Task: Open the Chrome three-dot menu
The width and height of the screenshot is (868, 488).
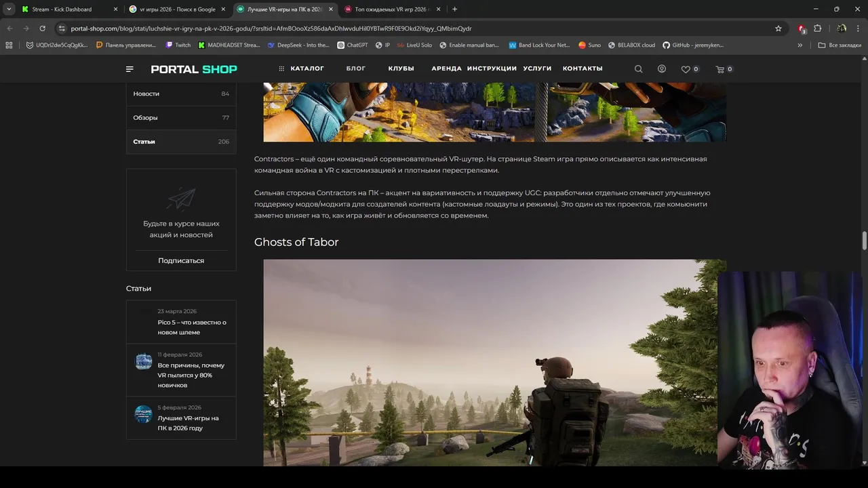Action: pyautogui.click(x=858, y=28)
